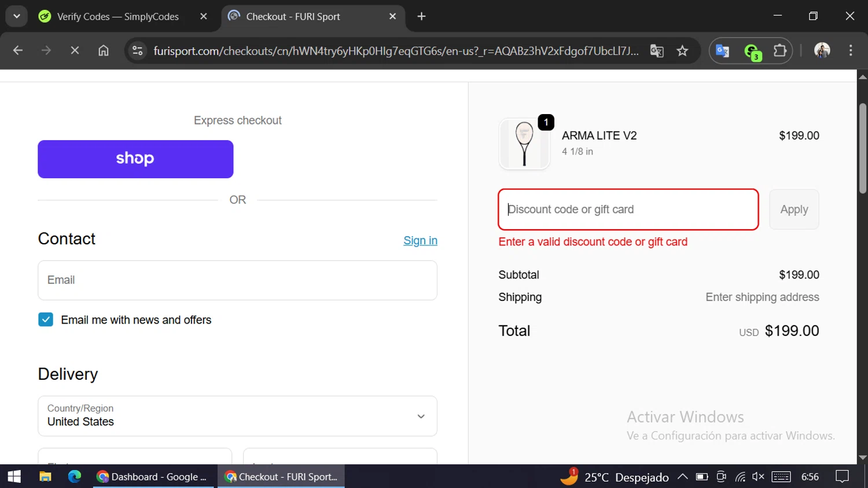Open Google Translate extension
Viewport: 868px width, 488px height.
(x=723, y=51)
